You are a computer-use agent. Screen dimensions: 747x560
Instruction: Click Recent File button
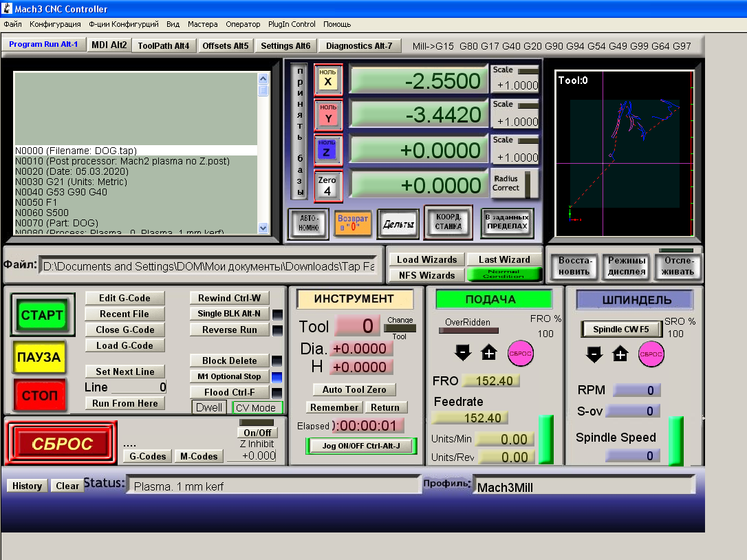tap(124, 314)
